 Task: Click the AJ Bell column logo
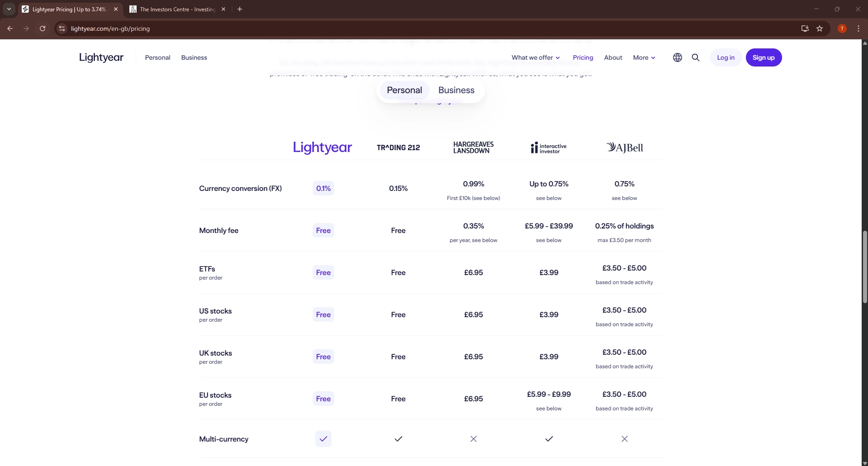[624, 147]
